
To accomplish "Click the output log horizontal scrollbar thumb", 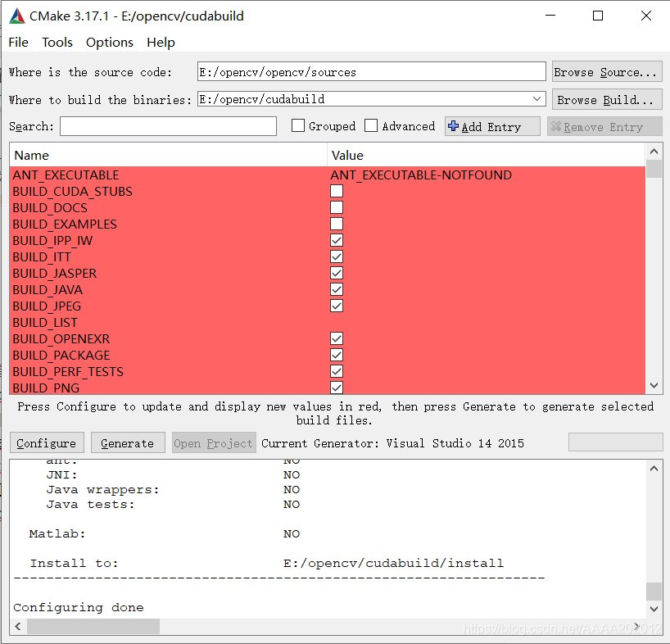I will pos(93,627).
